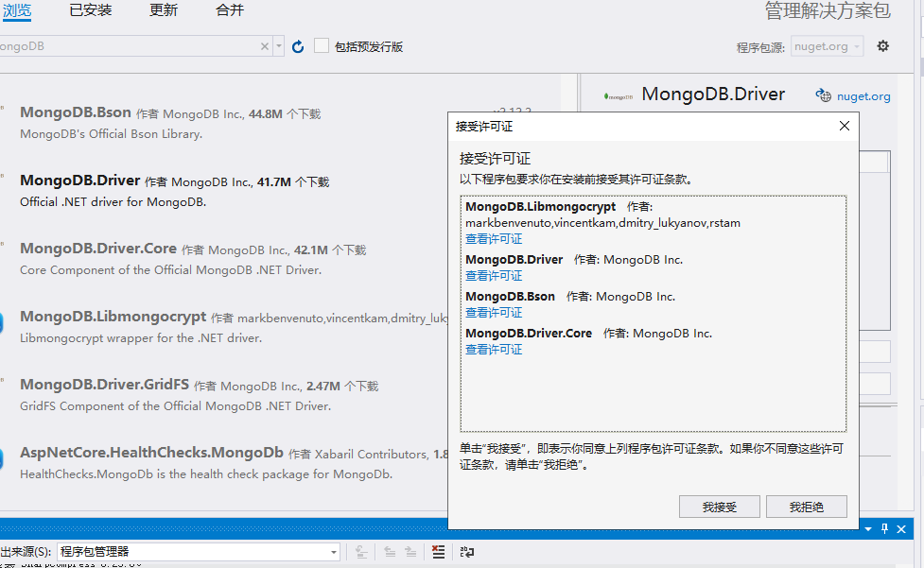View license for MongoDB.Driver
This screenshot has height=568, width=924.
click(x=494, y=275)
